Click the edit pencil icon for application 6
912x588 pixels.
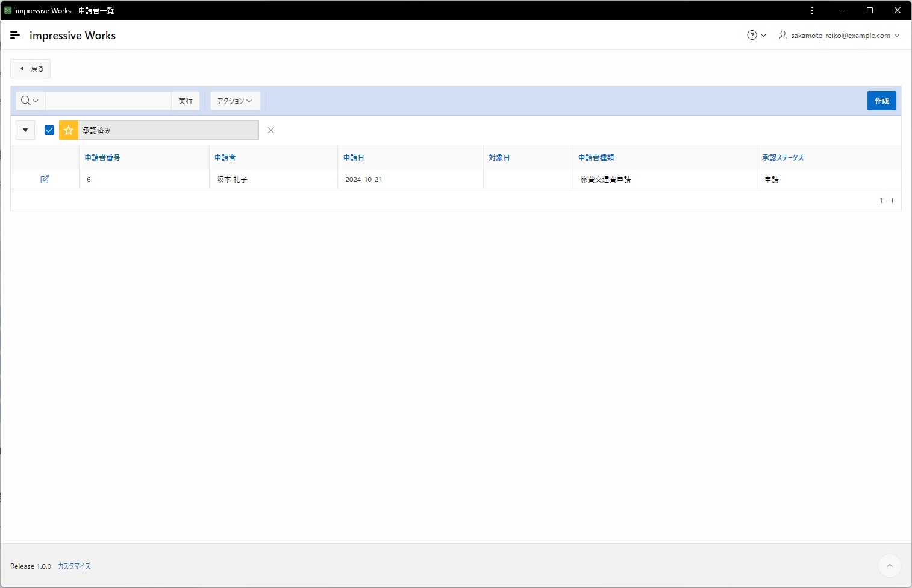[45, 179]
